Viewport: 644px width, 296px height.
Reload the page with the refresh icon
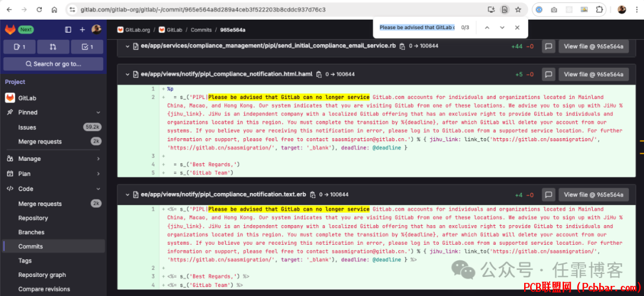(x=39, y=10)
